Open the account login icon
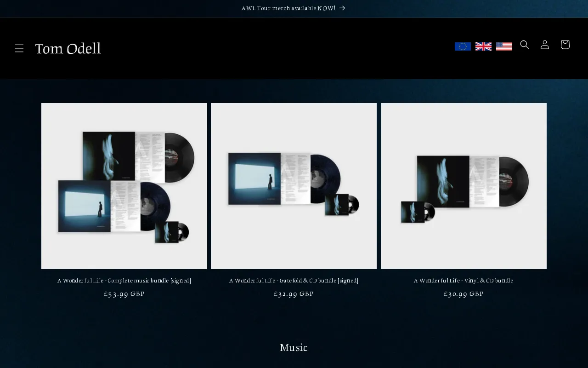The width and height of the screenshot is (588, 368). pos(544,45)
